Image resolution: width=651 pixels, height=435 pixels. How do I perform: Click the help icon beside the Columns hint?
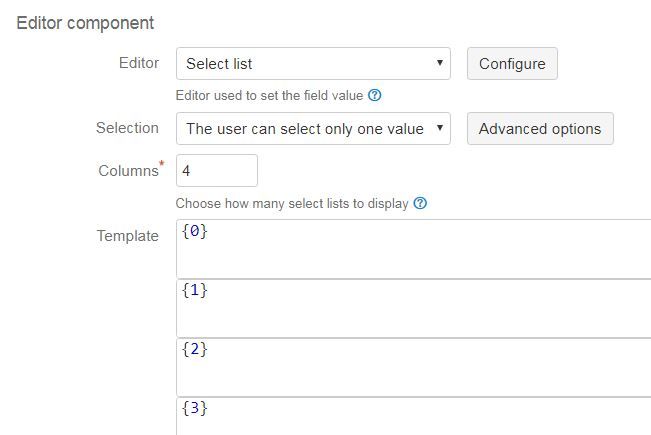[421, 203]
